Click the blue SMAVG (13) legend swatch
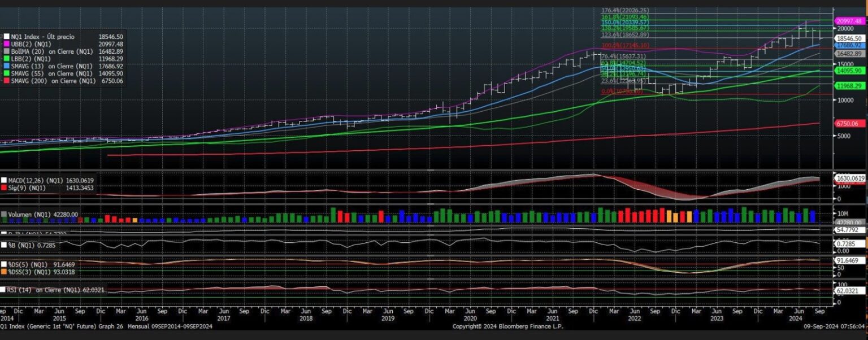 coord(6,66)
